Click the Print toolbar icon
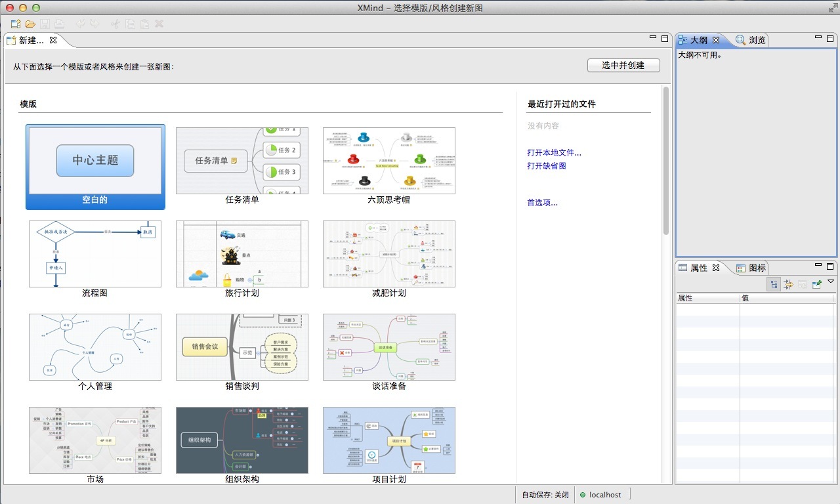This screenshot has width=840, height=504. pyautogui.click(x=60, y=24)
